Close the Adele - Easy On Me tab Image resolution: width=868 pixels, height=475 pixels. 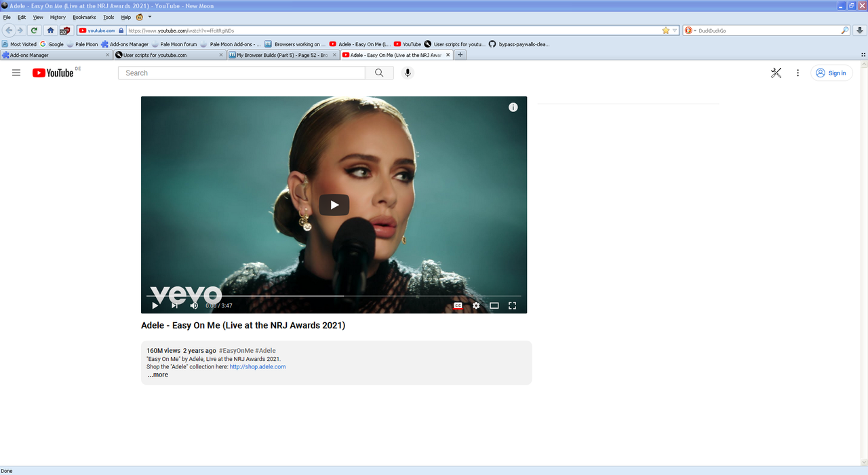[x=448, y=55]
